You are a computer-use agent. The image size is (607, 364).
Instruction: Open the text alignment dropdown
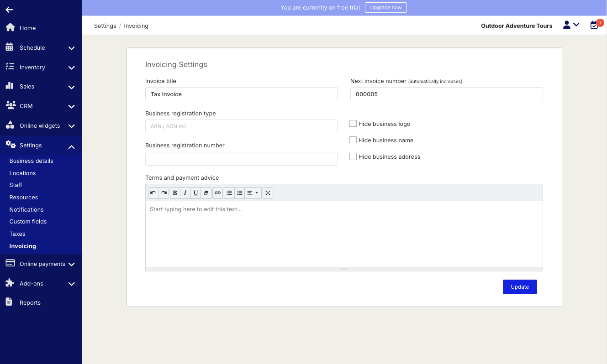253,193
